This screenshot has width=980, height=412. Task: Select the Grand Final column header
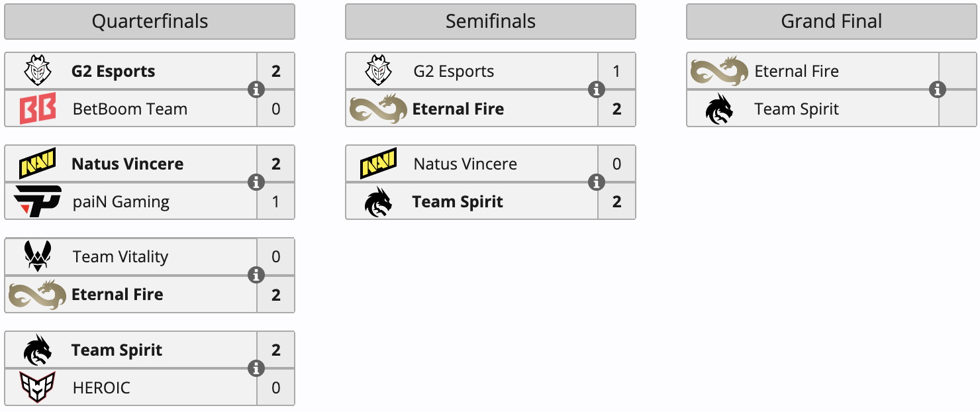tap(831, 21)
